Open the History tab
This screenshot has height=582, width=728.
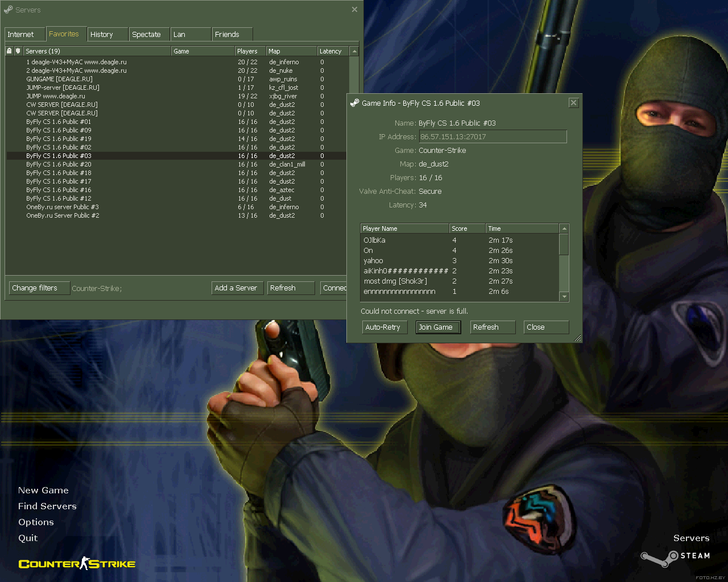click(108, 35)
